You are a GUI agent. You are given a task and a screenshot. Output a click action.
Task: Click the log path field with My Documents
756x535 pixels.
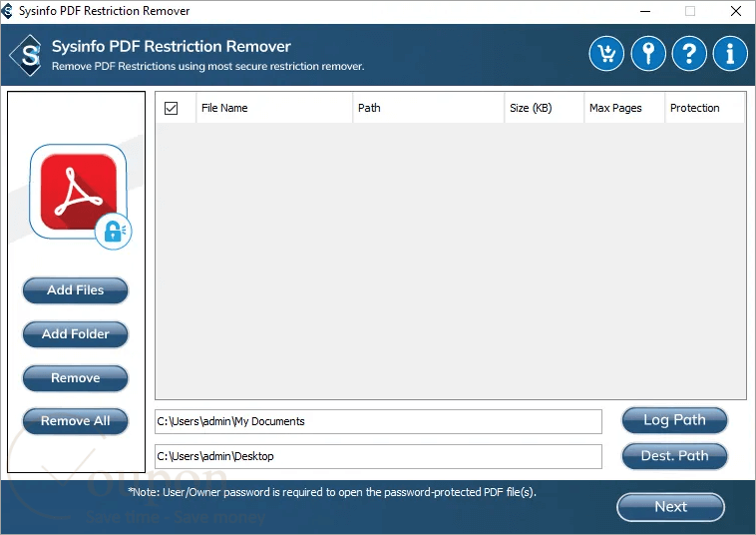click(x=378, y=421)
